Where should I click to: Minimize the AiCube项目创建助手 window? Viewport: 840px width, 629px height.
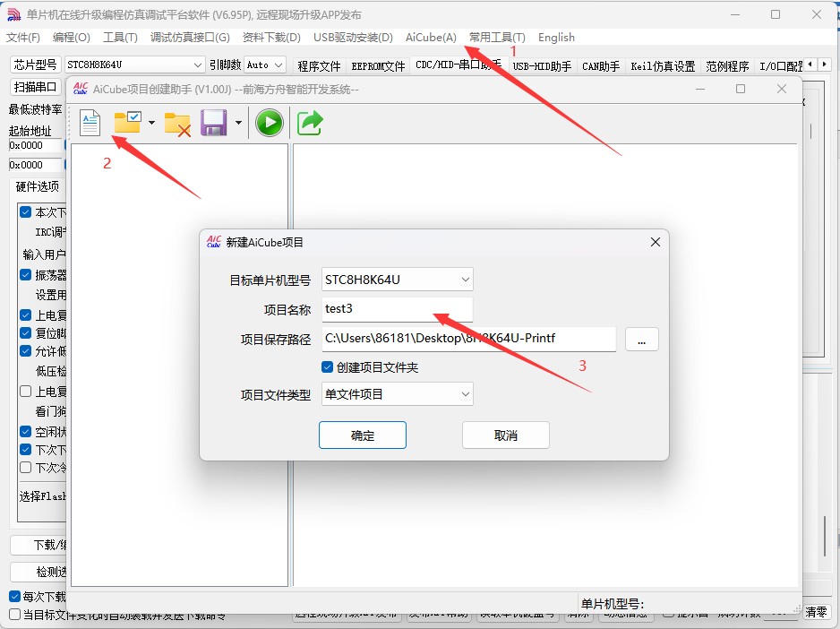700,89
